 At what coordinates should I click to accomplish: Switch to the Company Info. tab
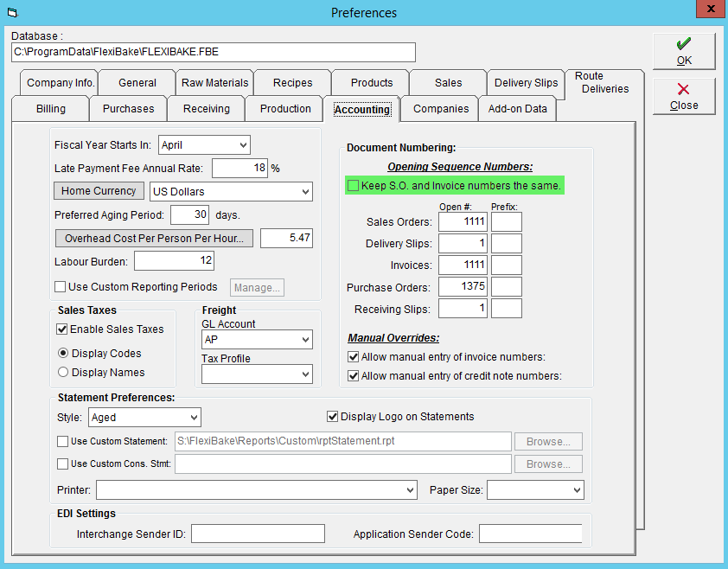point(60,83)
